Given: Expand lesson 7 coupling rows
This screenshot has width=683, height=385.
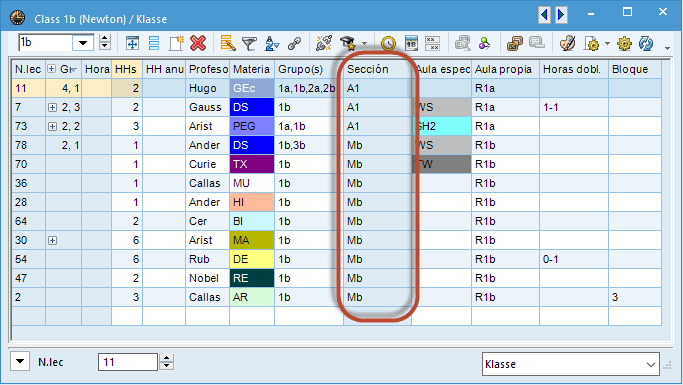Looking at the screenshot, I should pos(52,107).
